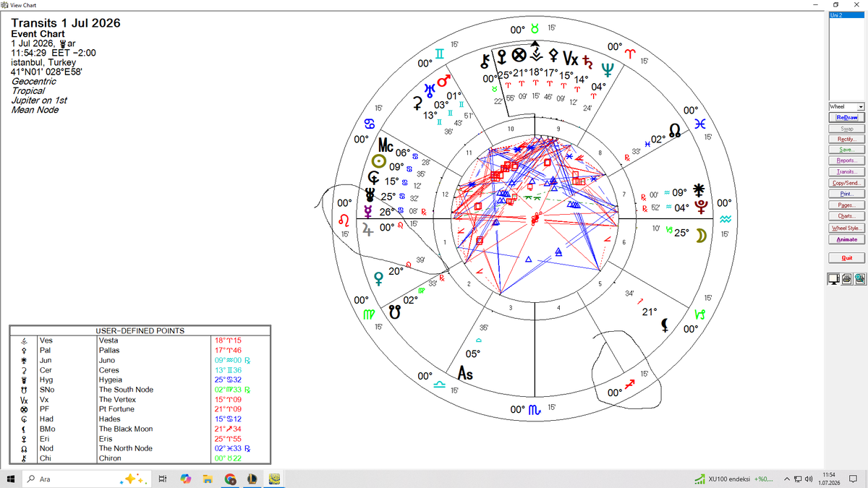This screenshot has height=488, width=868.
Task: Click the screen display icon below Quit
Action: [834, 279]
